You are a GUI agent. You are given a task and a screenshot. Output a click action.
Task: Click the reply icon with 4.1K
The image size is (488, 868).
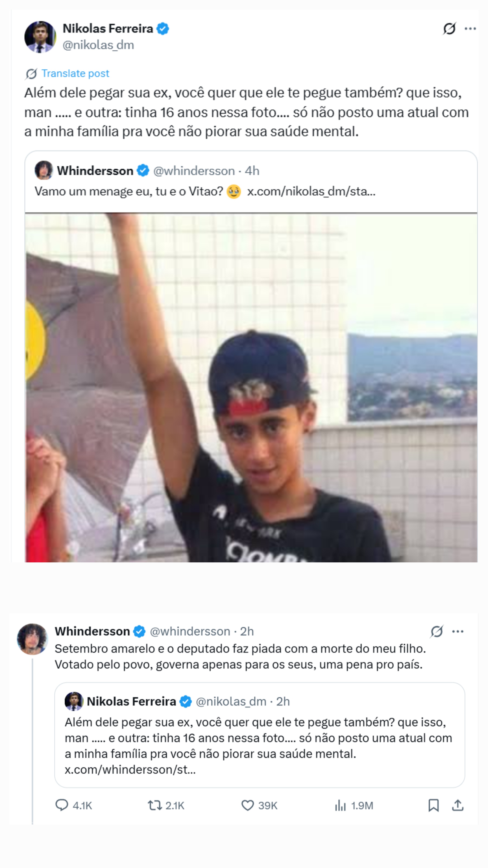point(62,805)
